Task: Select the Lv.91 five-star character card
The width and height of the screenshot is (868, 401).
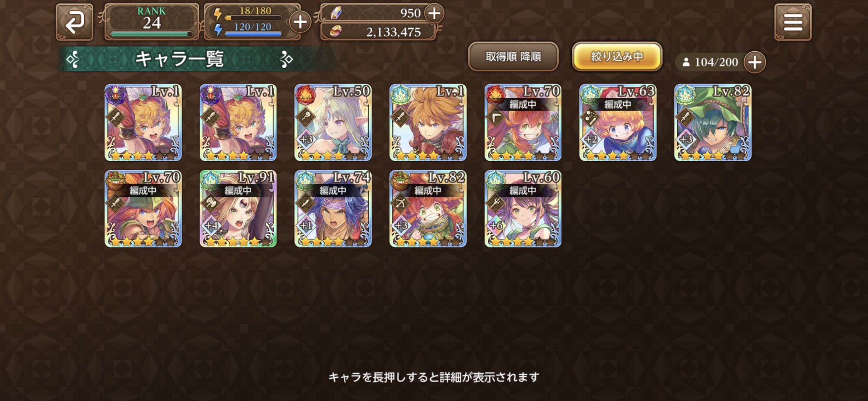Action: (x=238, y=209)
